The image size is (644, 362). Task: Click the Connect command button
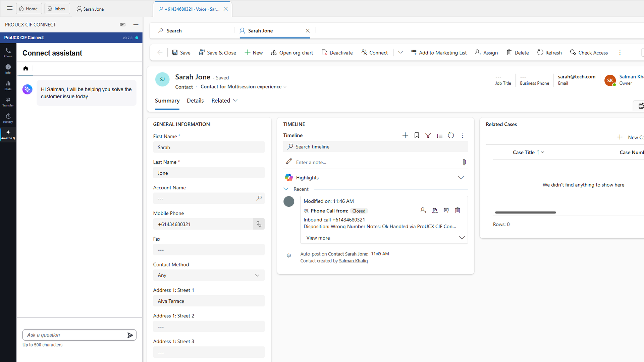click(x=374, y=53)
